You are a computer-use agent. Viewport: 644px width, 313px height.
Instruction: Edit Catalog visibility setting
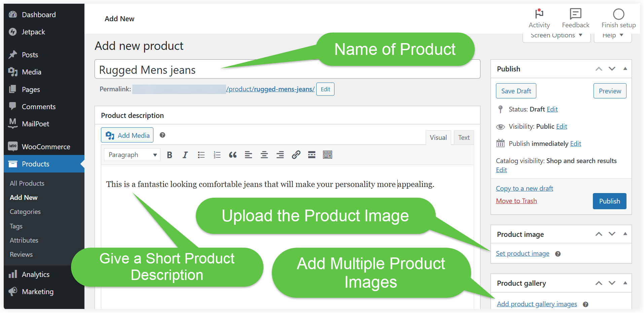pos(501,170)
